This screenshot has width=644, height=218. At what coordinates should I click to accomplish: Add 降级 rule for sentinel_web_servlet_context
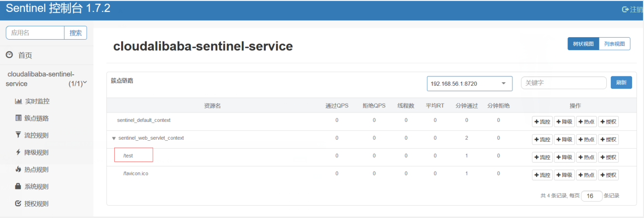click(564, 139)
